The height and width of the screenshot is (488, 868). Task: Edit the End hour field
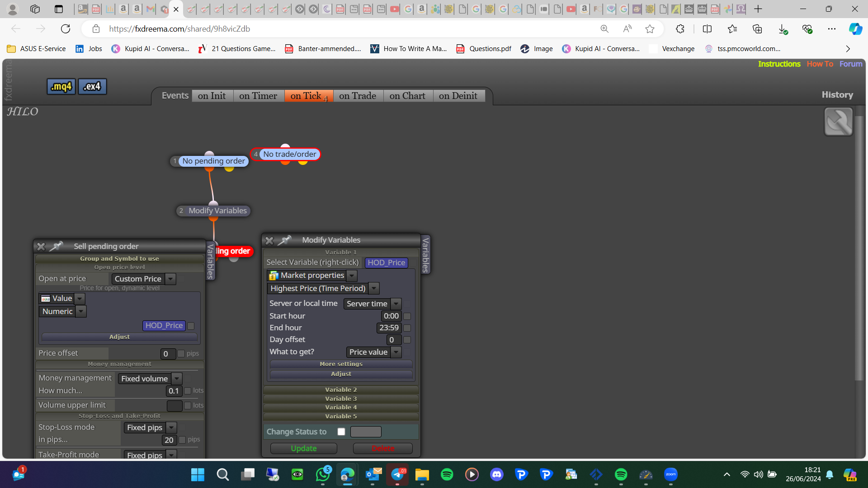point(389,328)
